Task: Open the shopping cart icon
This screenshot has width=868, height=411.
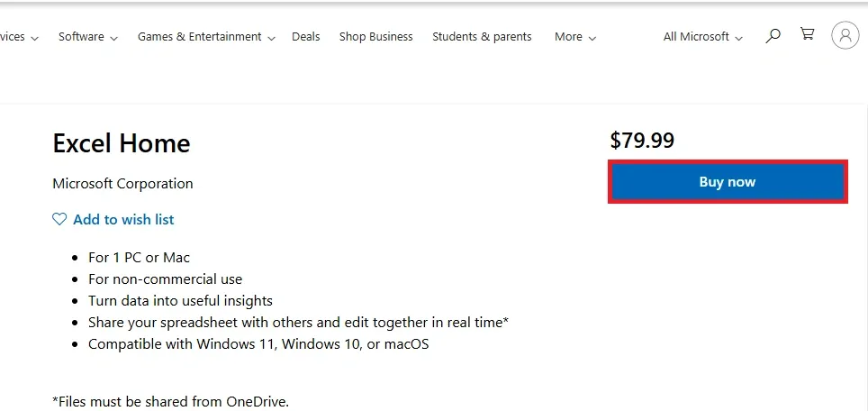Action: [x=808, y=35]
